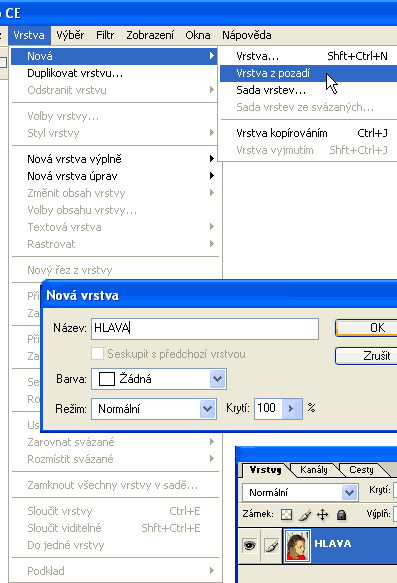Click Zrušit button to cancel
The image size is (397, 583).
click(366, 356)
